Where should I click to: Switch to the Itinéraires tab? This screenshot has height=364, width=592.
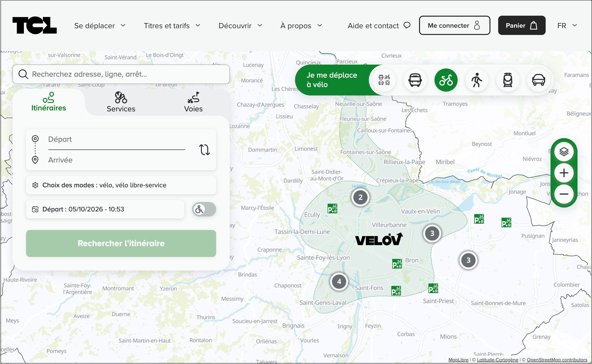point(48,102)
